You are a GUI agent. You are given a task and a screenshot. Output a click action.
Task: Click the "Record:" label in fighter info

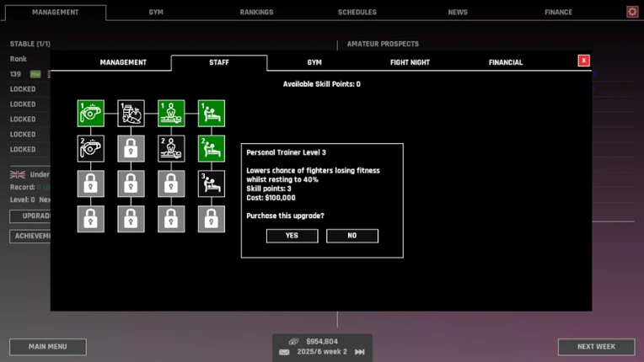22,188
